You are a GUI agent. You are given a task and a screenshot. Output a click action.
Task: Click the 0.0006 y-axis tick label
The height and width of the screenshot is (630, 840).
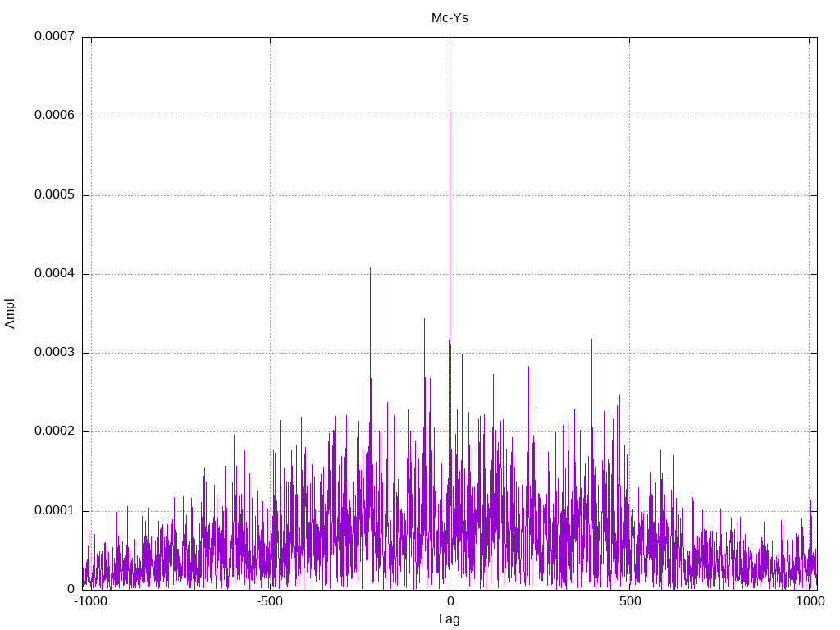(x=54, y=115)
